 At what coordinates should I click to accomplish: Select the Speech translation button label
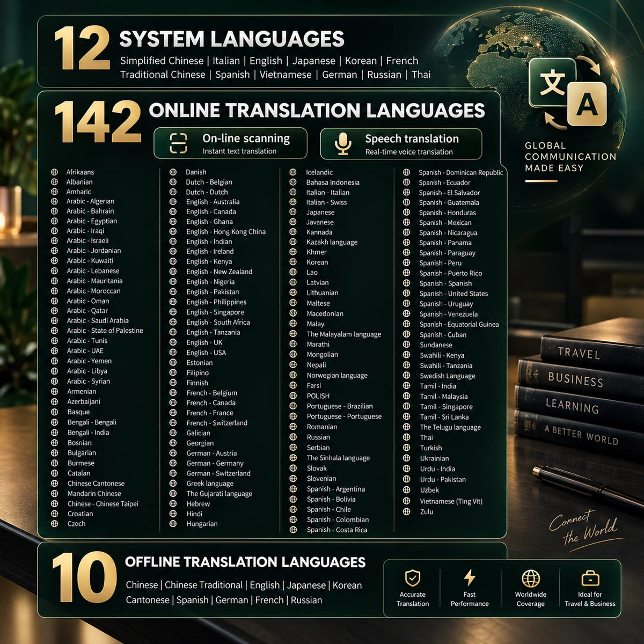412,138
